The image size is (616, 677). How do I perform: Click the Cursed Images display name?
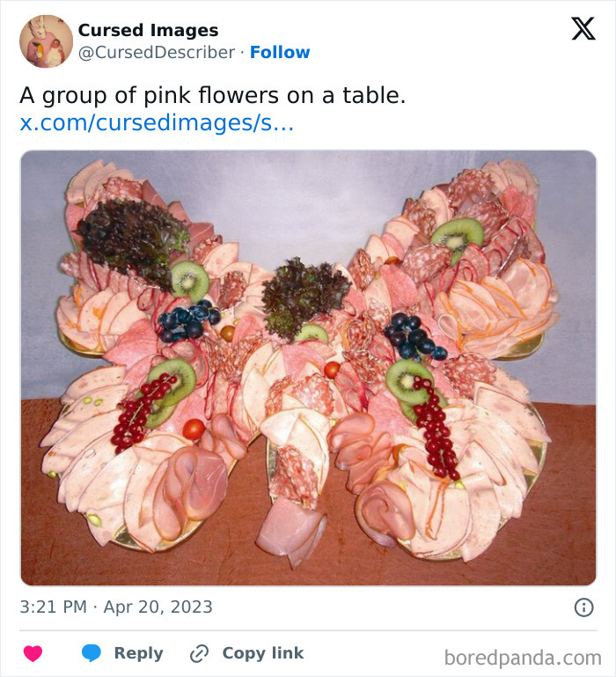[x=148, y=30]
